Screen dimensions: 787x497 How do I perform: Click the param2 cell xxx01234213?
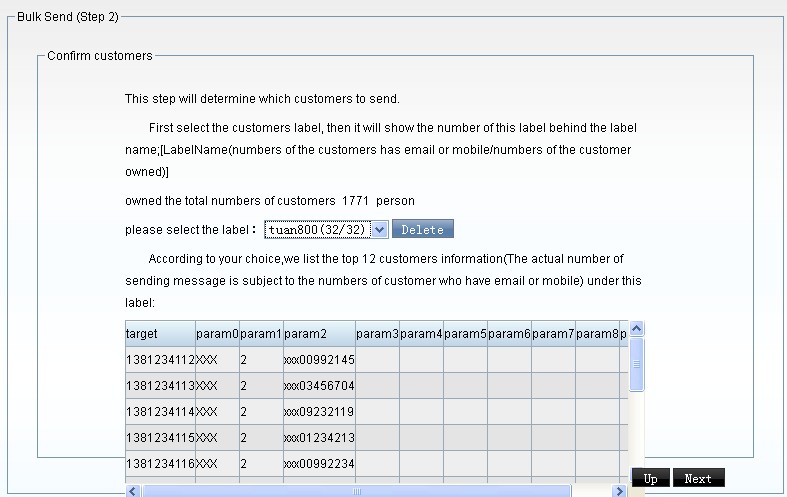tap(319, 437)
